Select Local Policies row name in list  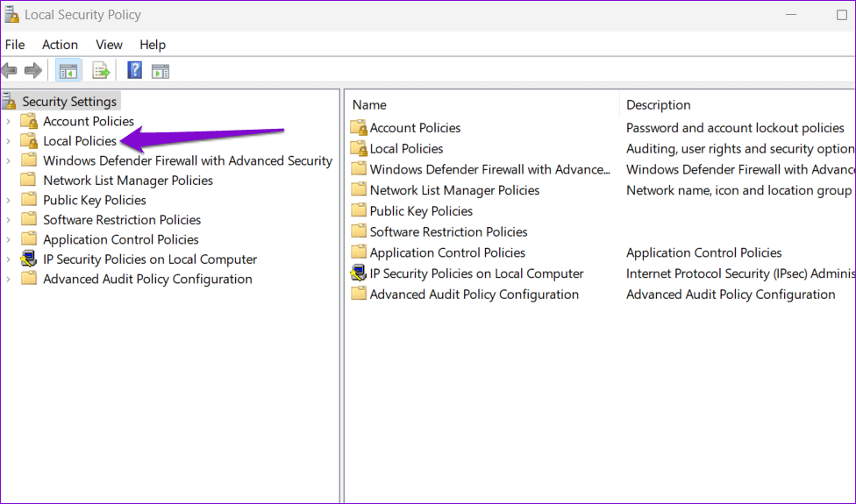pyautogui.click(x=406, y=148)
